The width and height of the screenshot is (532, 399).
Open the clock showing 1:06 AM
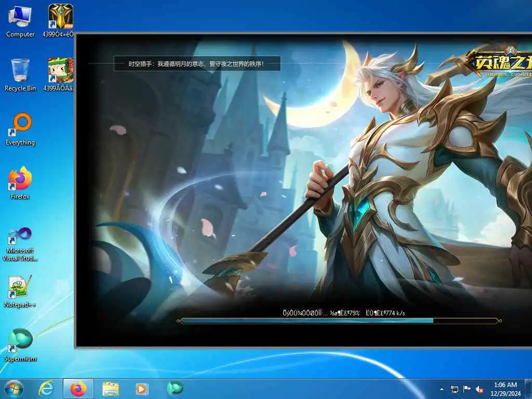click(x=505, y=389)
